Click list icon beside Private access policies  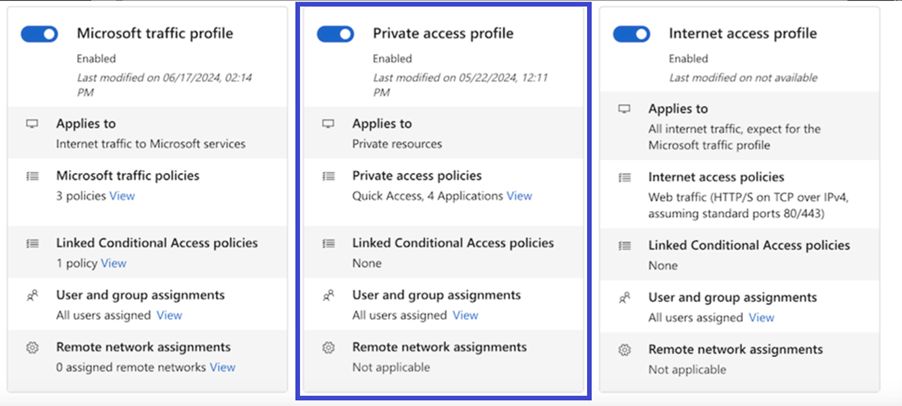pos(328,176)
